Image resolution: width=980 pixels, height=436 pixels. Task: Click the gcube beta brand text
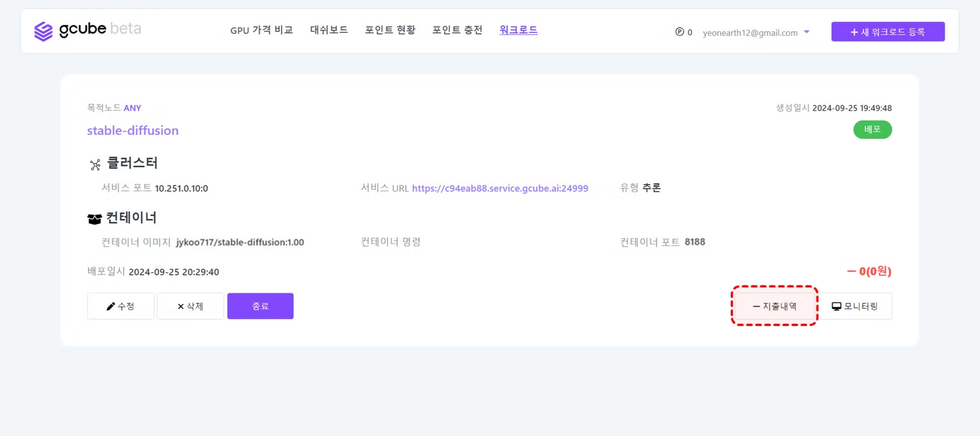coord(100,29)
